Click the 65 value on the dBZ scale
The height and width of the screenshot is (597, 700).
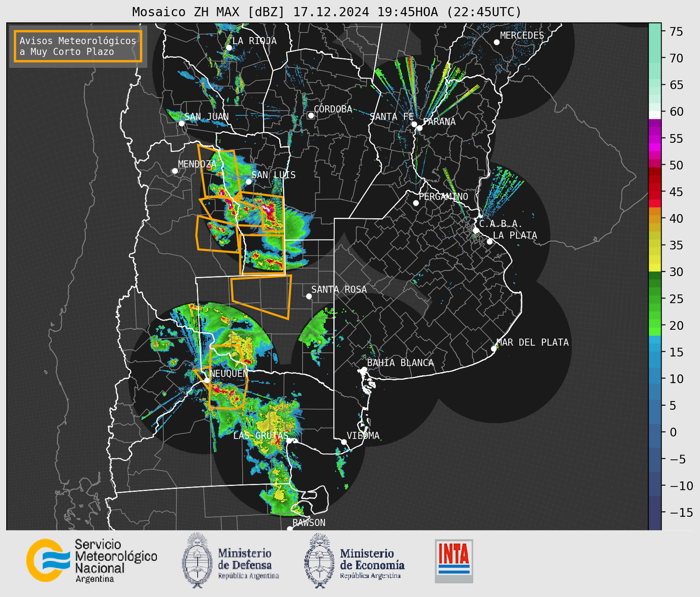click(x=676, y=85)
